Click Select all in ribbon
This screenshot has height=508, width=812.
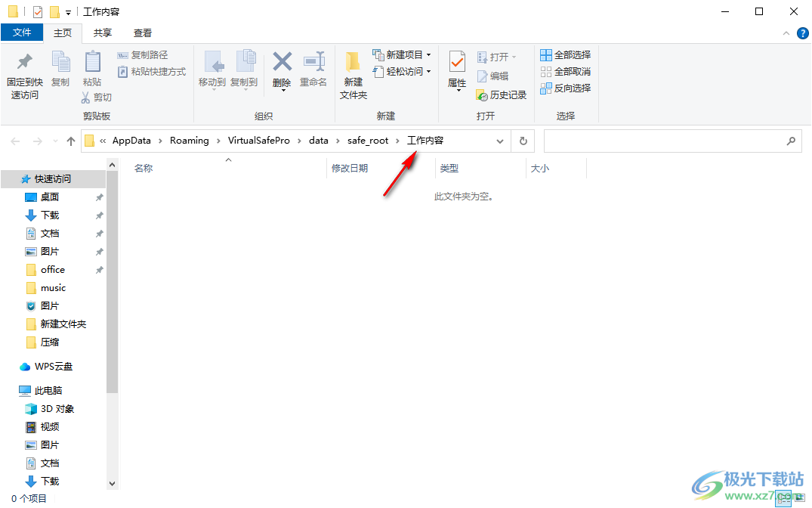coord(566,55)
